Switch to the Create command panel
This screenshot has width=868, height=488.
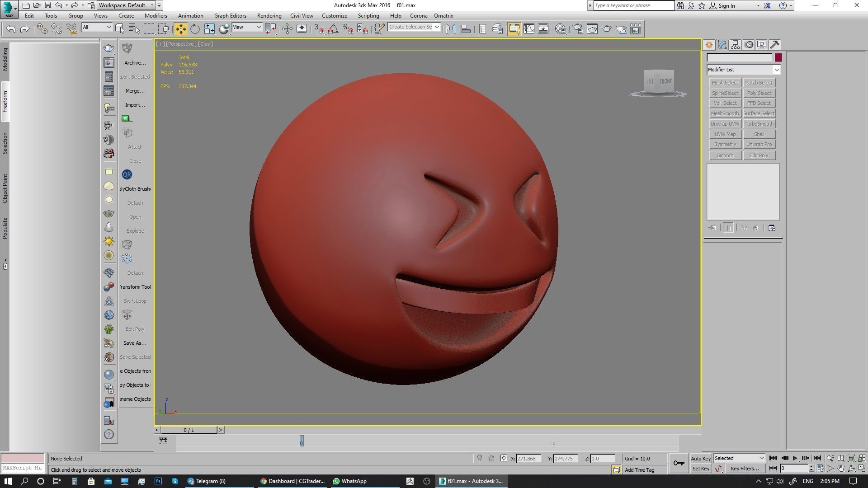(709, 45)
